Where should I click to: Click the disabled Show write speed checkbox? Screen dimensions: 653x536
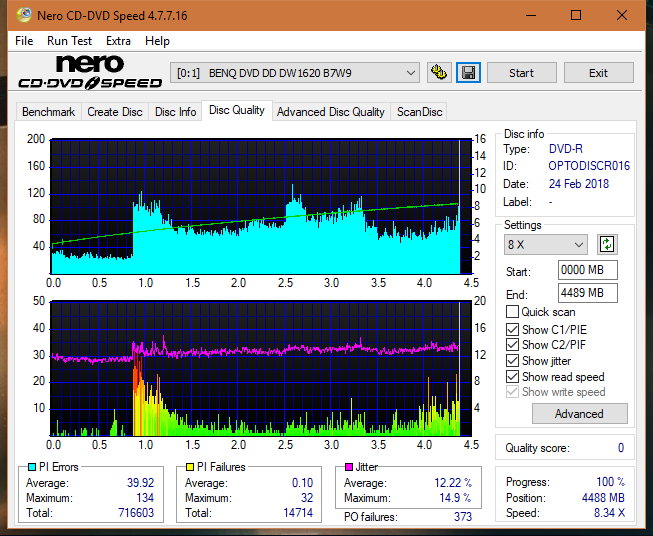pos(512,392)
